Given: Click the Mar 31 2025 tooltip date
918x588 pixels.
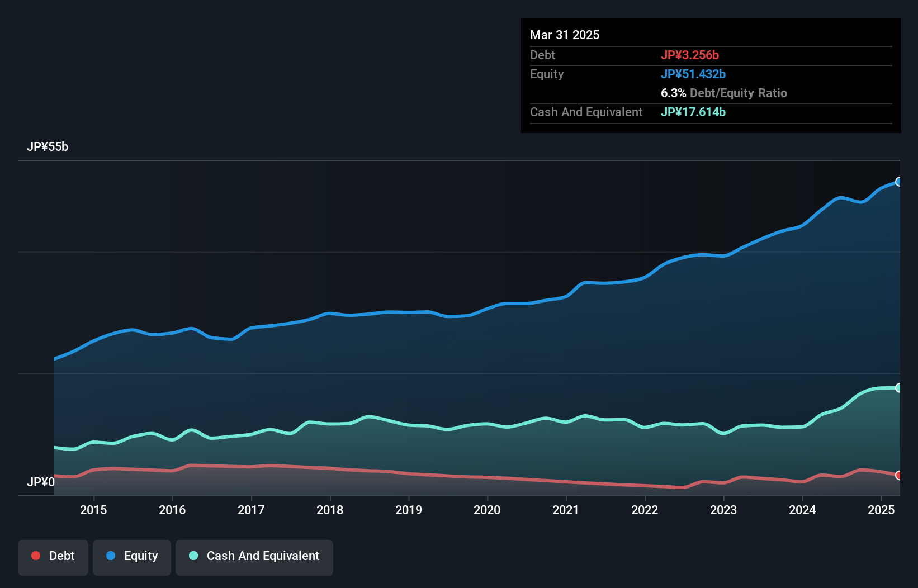Looking at the screenshot, I should (565, 35).
